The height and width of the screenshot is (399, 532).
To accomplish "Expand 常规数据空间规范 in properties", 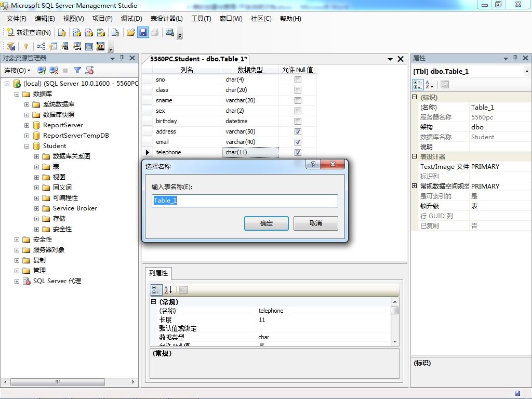I will (414, 186).
